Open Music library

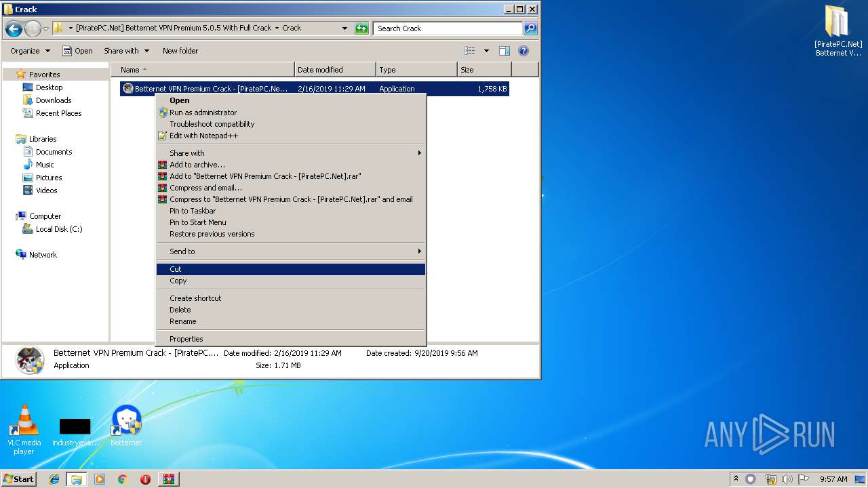point(45,165)
